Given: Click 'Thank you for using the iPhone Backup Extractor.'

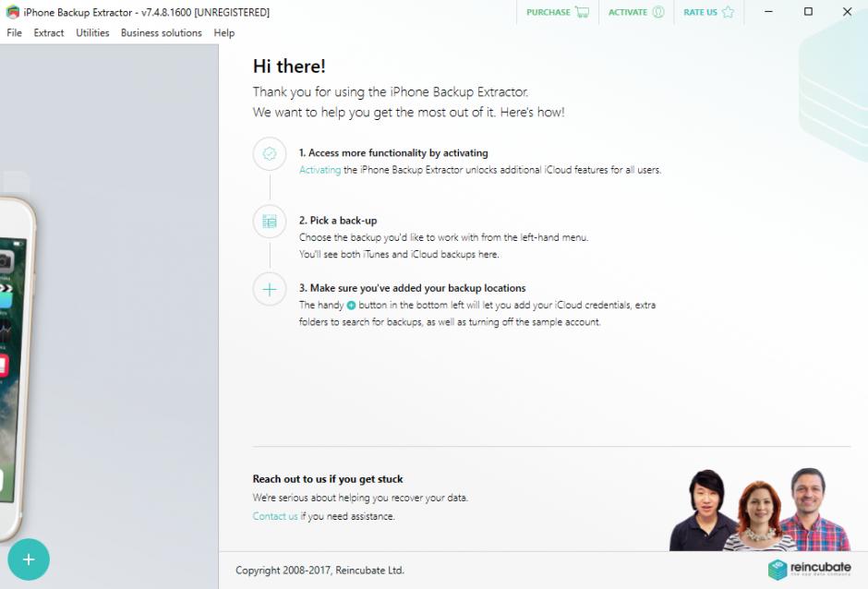Looking at the screenshot, I should point(391,92).
